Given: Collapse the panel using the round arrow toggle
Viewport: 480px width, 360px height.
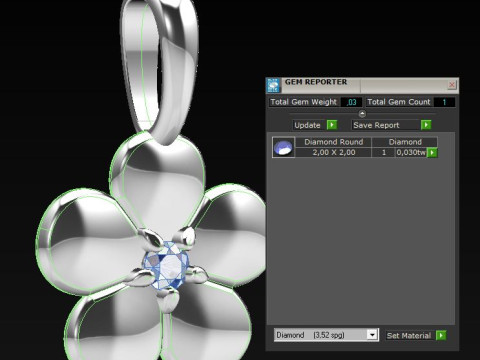Looking at the screenshot, I should [362, 114].
